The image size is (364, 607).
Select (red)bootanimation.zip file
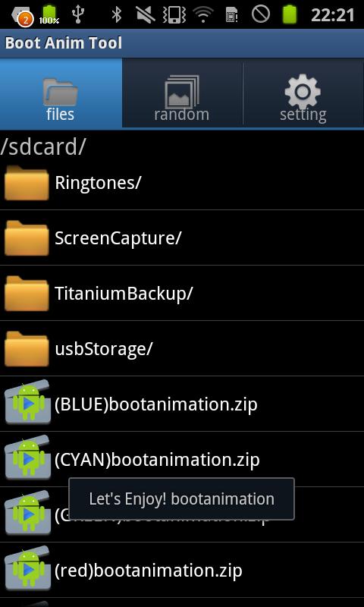[182, 571]
